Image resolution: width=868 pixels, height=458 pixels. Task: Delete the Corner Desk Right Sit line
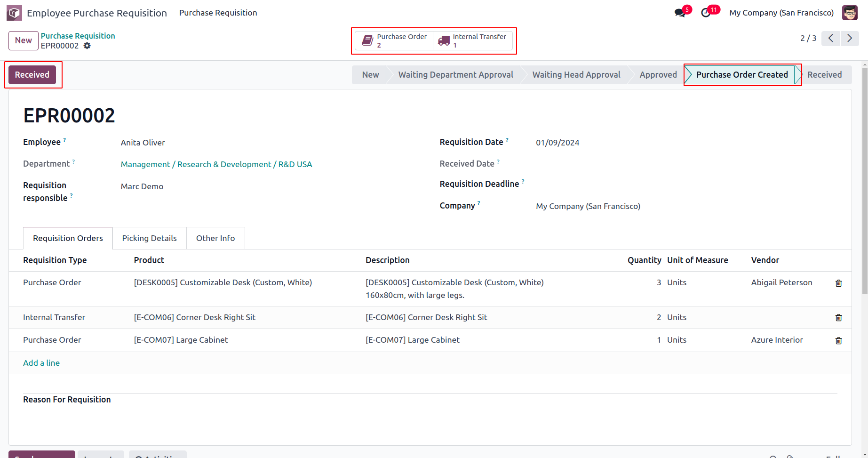pyautogui.click(x=838, y=318)
